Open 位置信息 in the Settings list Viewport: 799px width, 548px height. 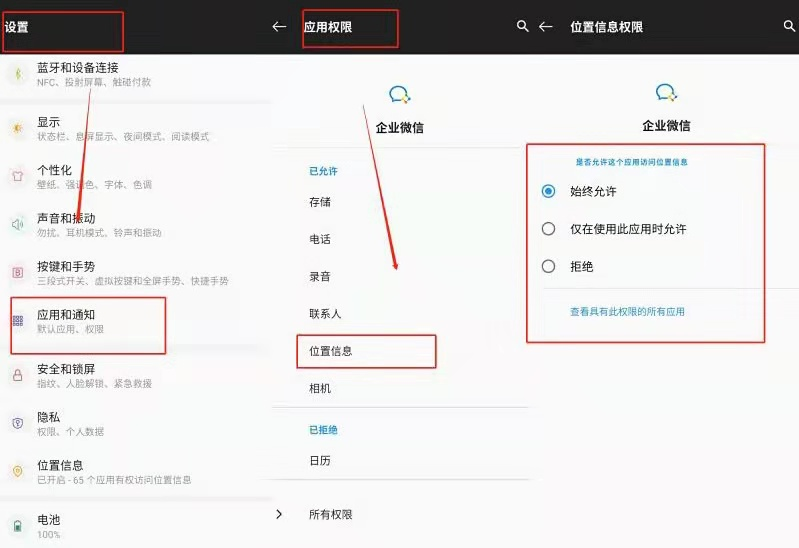[x=136, y=472]
